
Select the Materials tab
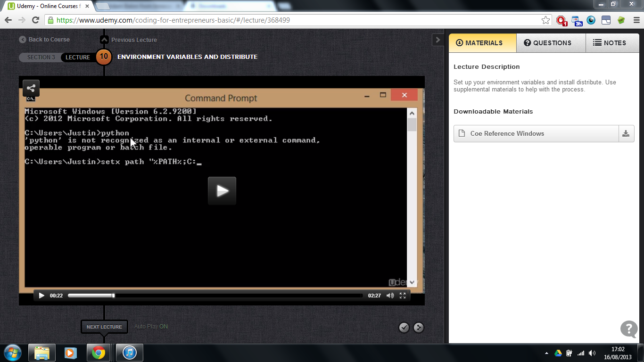coord(483,43)
